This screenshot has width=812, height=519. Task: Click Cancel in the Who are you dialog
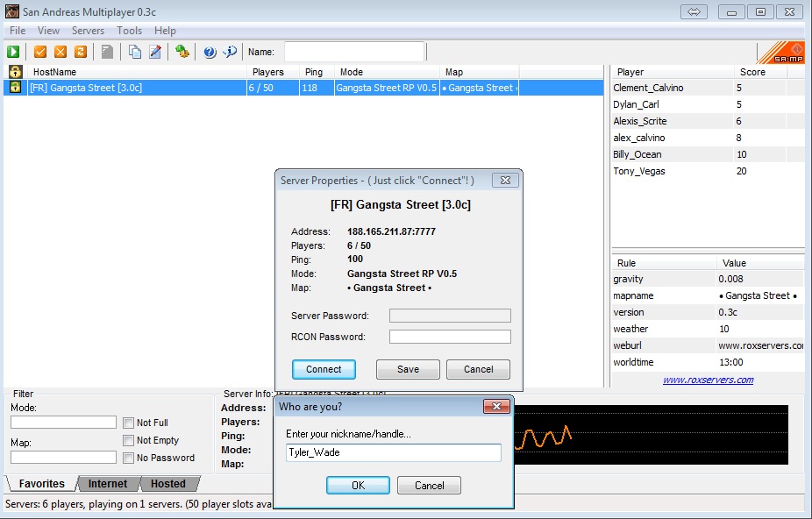[x=430, y=486]
